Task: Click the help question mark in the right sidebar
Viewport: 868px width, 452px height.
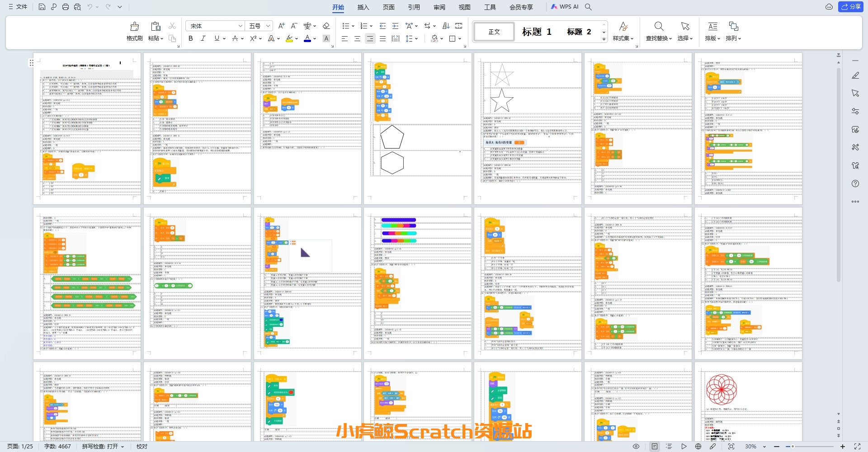Action: pyautogui.click(x=855, y=184)
